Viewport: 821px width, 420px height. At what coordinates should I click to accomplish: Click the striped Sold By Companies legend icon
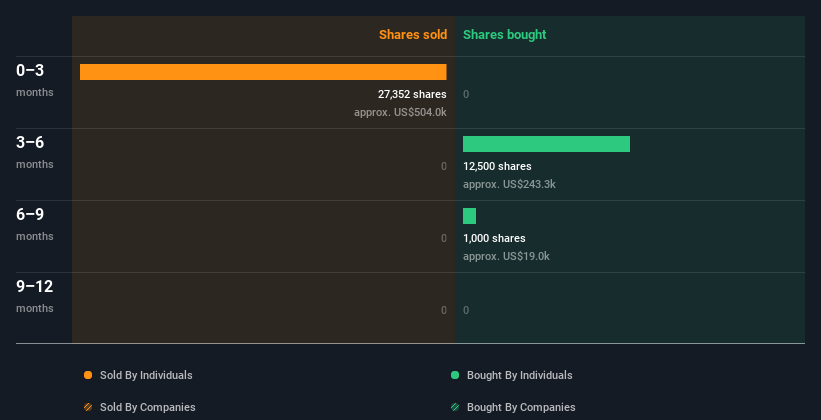pyautogui.click(x=88, y=407)
